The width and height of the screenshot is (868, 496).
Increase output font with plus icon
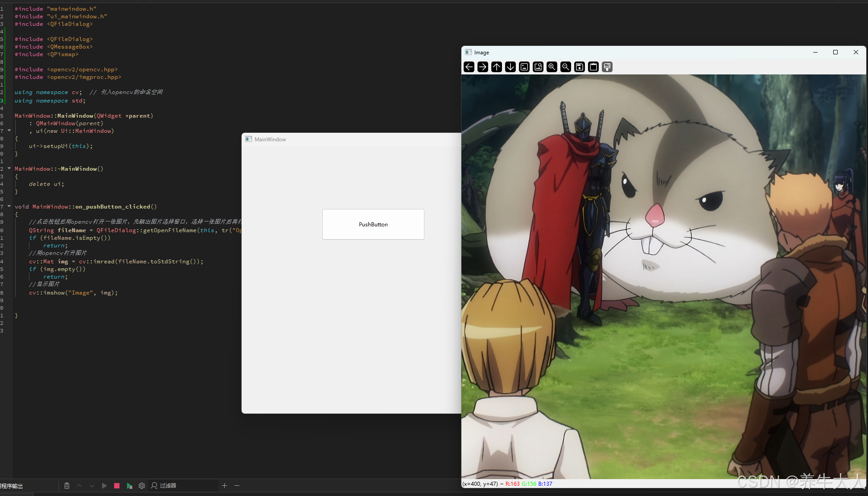coord(225,486)
